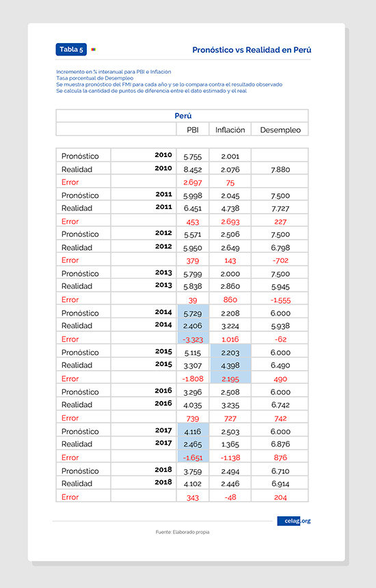Click the highlighted 2015 inflation value 4.398
Screen dimensions: 376x588
[230, 365]
